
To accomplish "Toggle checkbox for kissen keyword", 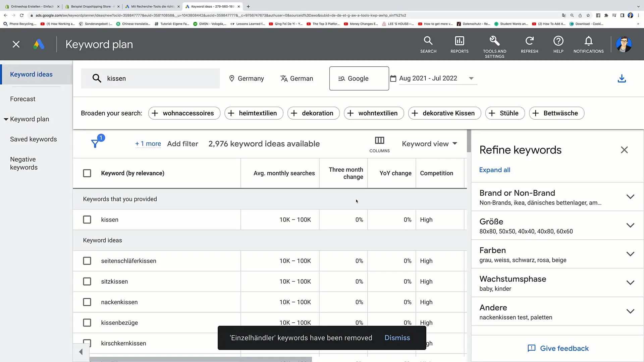I will point(87,220).
